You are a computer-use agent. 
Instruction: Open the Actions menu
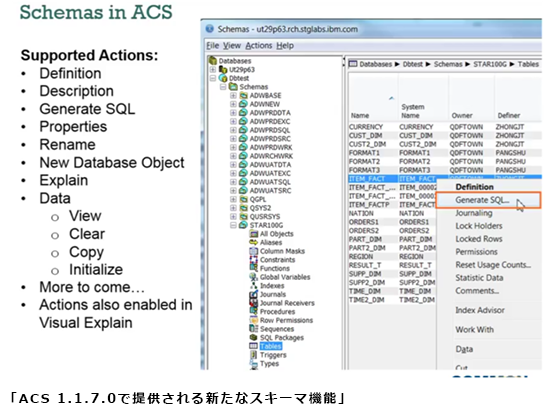tap(259, 46)
